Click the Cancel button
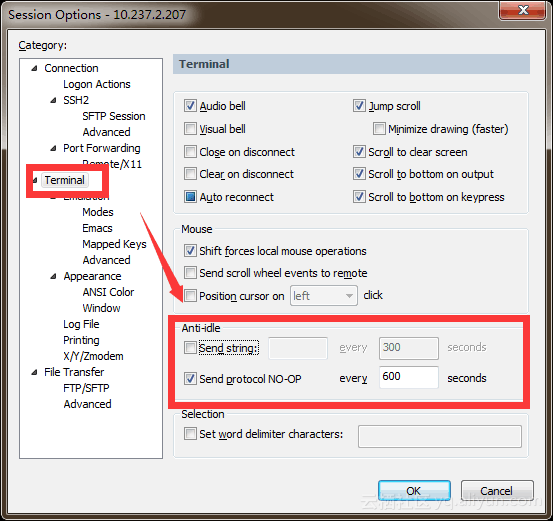This screenshot has width=553, height=521. tap(497, 491)
